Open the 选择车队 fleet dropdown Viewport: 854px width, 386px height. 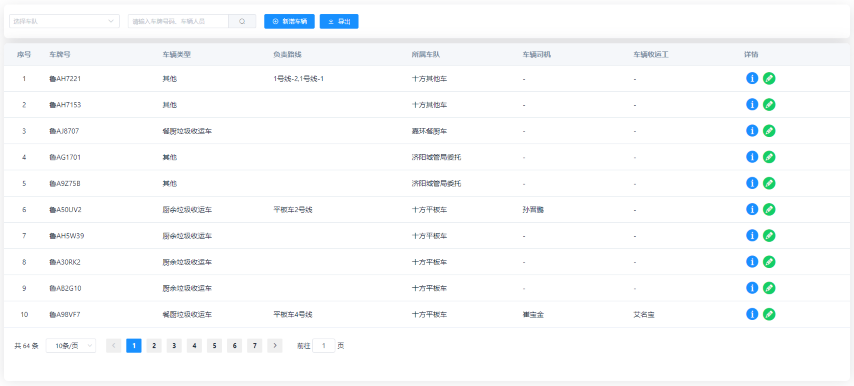click(x=64, y=21)
